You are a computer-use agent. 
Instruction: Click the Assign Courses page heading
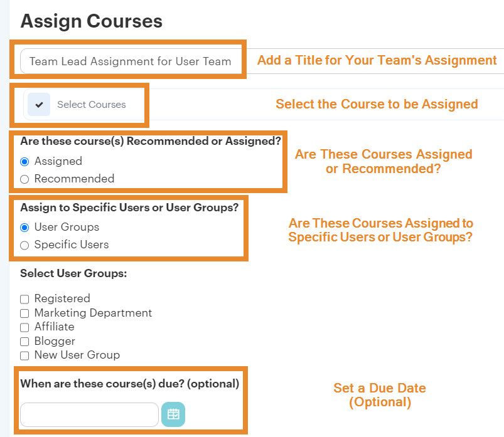pyautogui.click(x=92, y=21)
